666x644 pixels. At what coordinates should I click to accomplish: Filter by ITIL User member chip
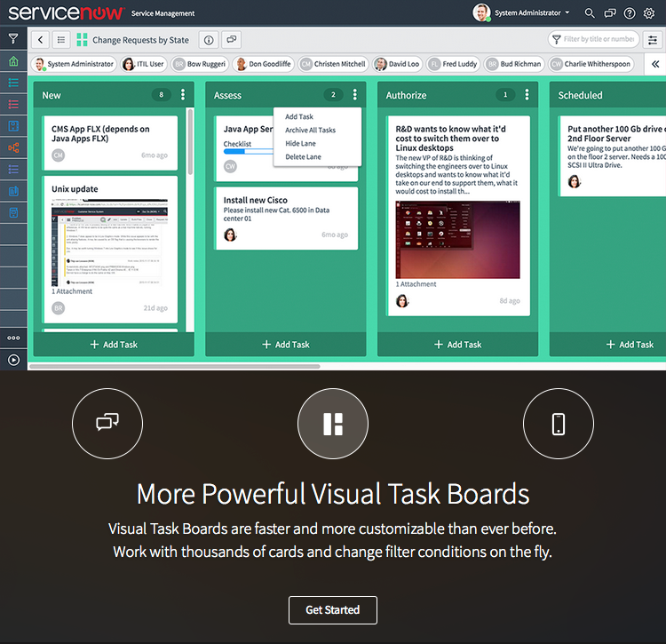pyautogui.click(x=144, y=64)
